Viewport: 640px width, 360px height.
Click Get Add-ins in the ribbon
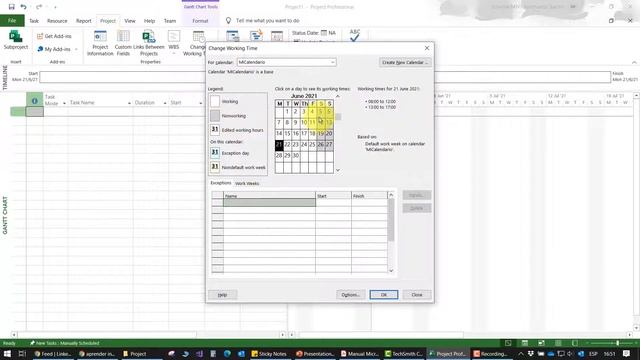point(54,36)
